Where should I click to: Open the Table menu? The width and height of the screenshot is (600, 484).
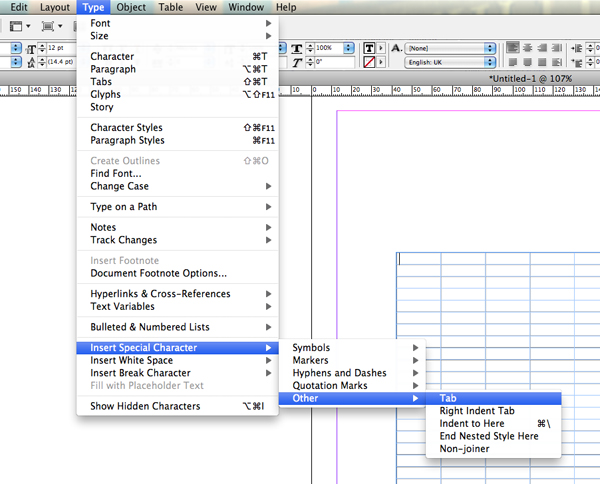point(171,7)
